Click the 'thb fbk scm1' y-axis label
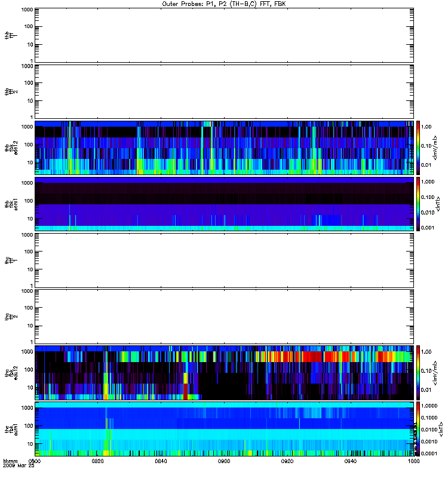This screenshot has width=448, height=478. click(11, 204)
